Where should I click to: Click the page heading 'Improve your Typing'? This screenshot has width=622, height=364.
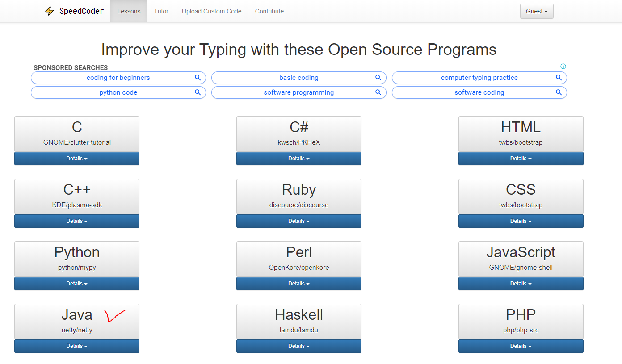[299, 49]
